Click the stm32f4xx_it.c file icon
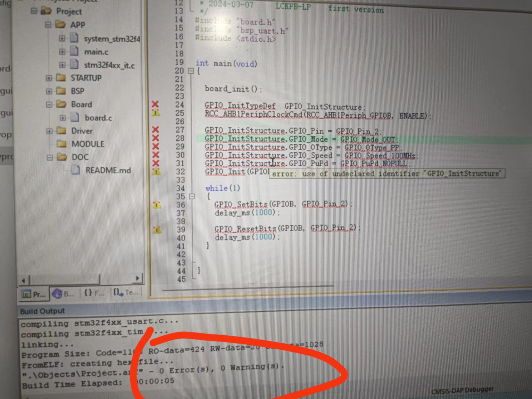 [74, 64]
